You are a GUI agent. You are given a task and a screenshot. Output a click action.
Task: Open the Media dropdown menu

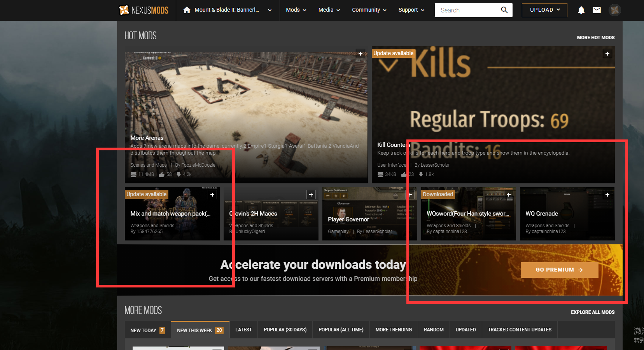tap(329, 10)
